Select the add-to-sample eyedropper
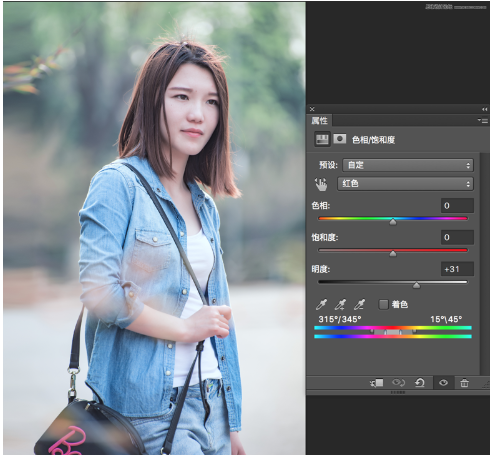This screenshot has width=490, height=455. [x=340, y=304]
